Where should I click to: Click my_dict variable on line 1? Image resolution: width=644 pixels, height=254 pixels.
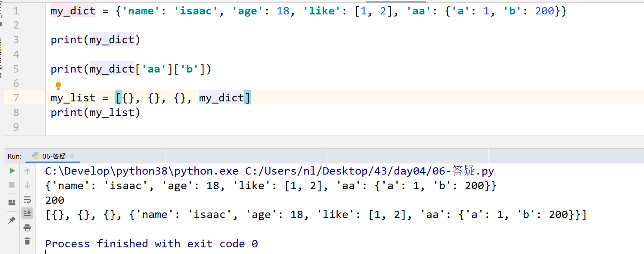click(x=73, y=11)
